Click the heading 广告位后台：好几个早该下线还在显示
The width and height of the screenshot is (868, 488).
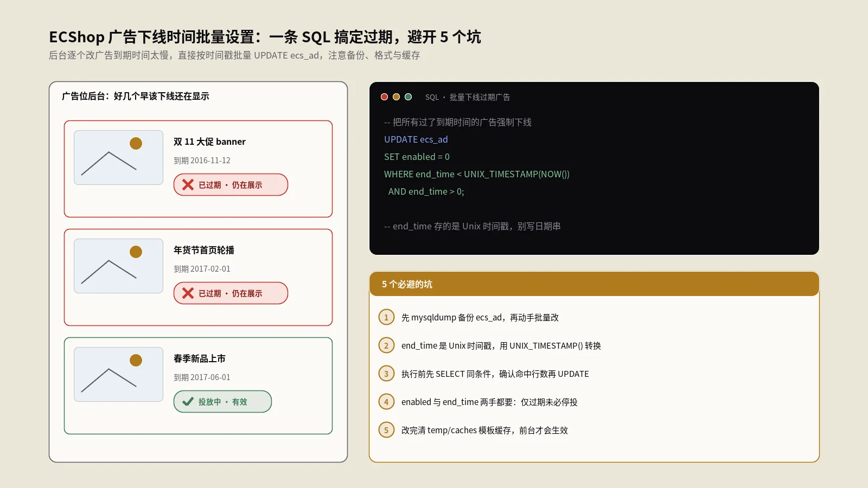coord(136,96)
